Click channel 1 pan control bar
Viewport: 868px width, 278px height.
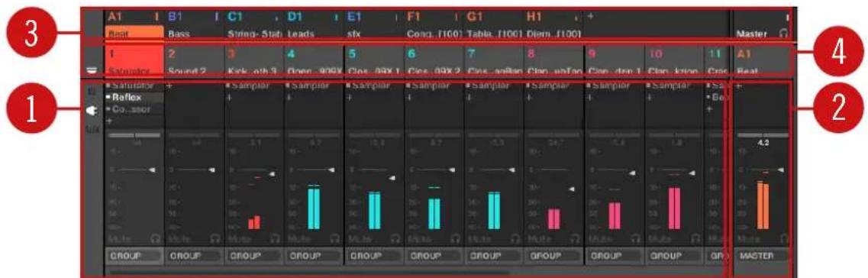tap(134, 134)
